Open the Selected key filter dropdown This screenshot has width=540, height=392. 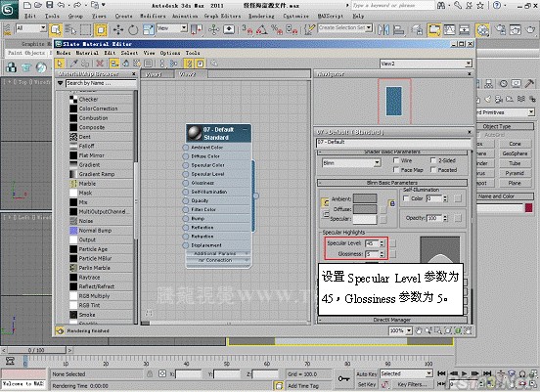pyautogui.click(x=406, y=373)
